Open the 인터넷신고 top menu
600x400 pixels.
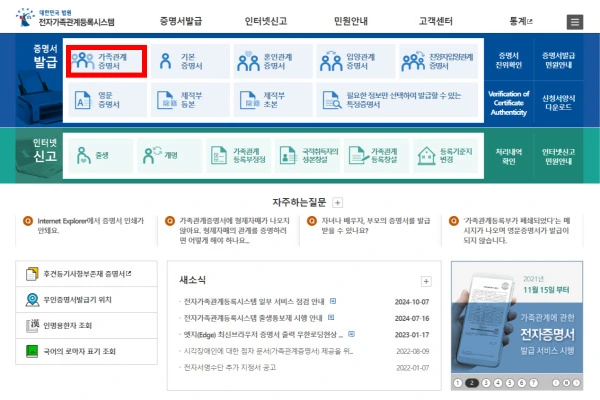[266, 21]
